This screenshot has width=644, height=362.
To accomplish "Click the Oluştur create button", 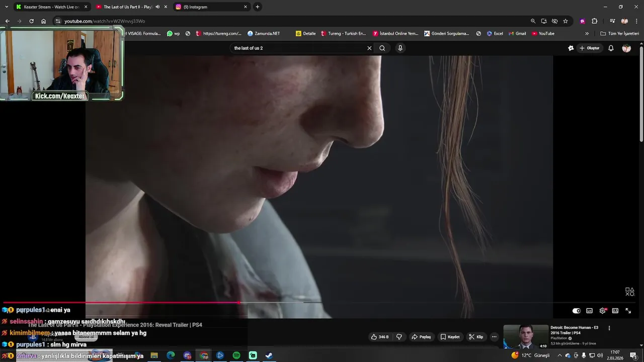I will coord(590,48).
